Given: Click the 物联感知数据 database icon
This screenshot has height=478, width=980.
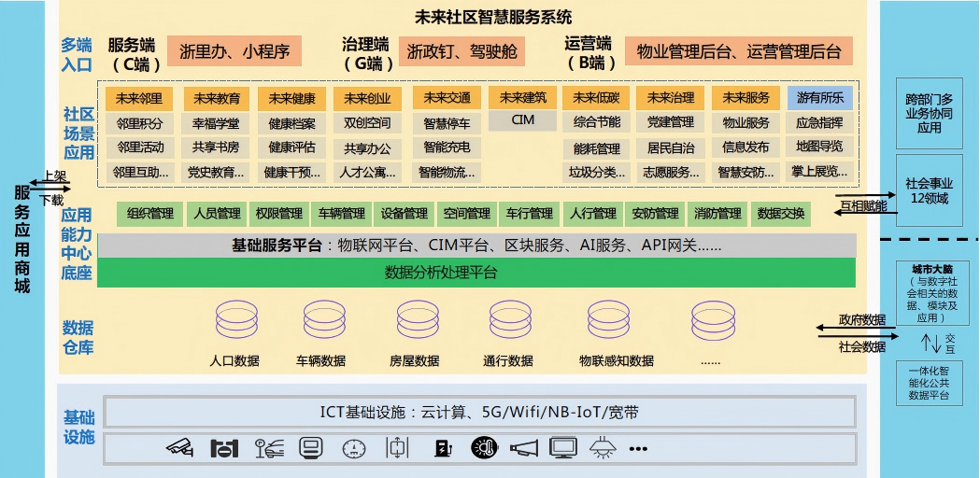Looking at the screenshot, I should click(x=608, y=319).
